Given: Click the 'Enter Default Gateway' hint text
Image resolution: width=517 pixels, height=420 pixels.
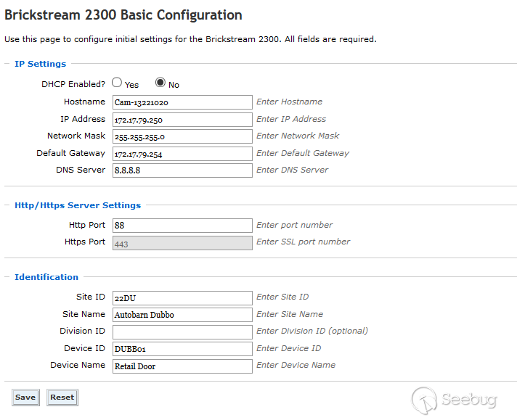Looking at the screenshot, I should point(303,153).
